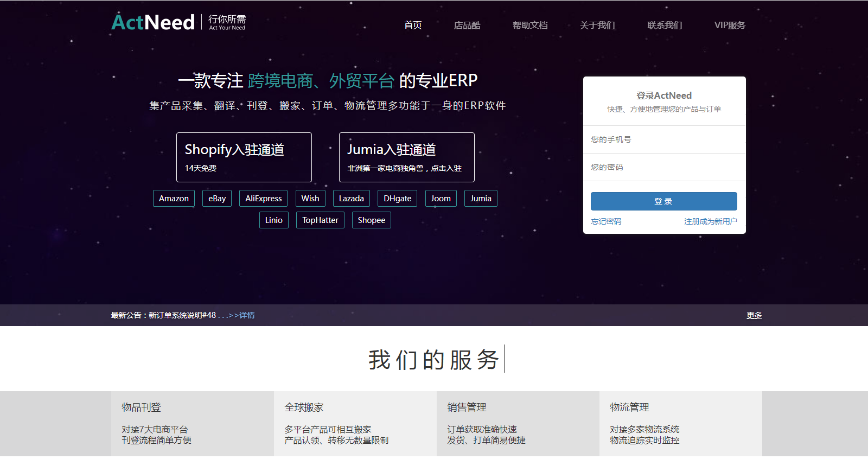
Task: Open the Jumia入驻通道 banner box
Action: [407, 157]
